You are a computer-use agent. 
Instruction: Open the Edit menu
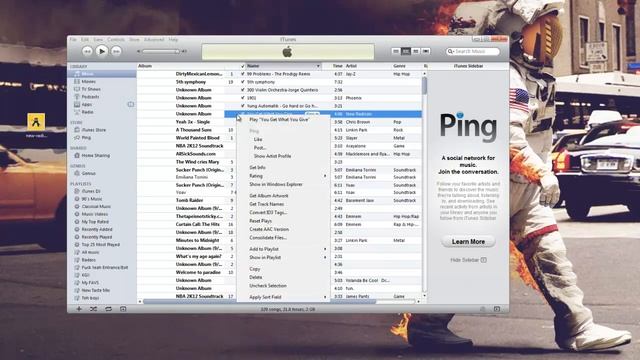85,40
